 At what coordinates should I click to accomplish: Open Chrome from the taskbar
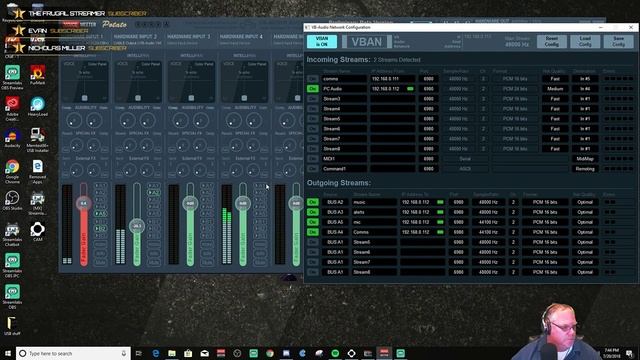270,353
